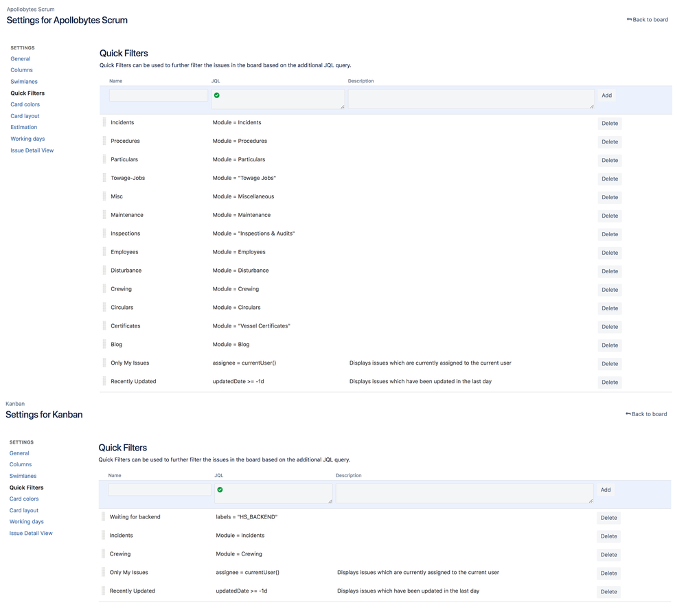The height and width of the screenshot is (616, 686).
Task: Delete the Employees quick filter
Action: click(610, 253)
